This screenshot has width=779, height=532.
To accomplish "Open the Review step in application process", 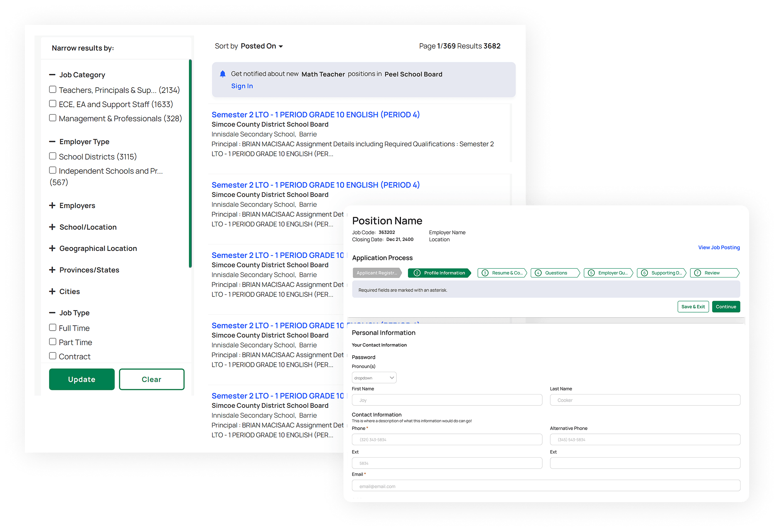I will (714, 273).
